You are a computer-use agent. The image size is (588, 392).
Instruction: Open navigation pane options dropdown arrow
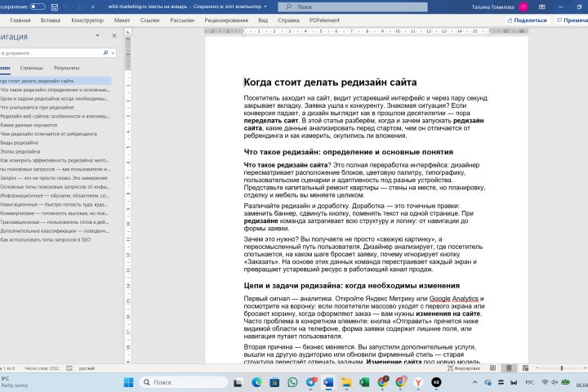coord(97,36)
